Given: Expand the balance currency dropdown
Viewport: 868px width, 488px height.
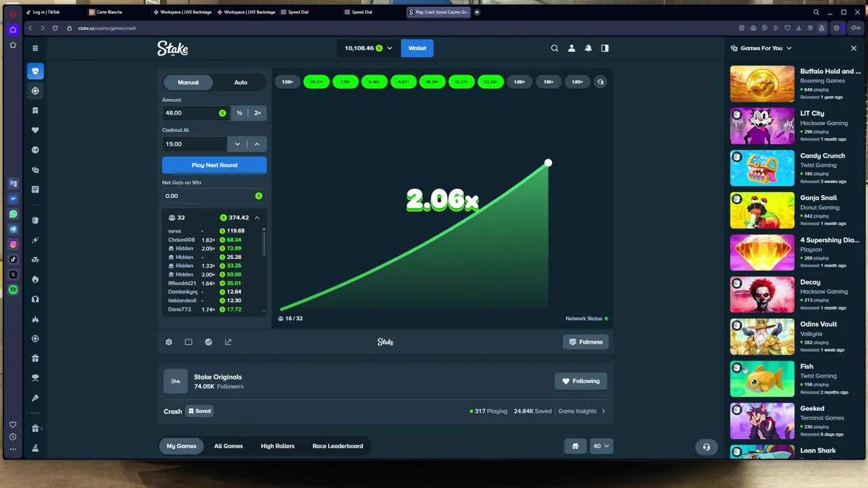Looking at the screenshot, I should tap(389, 48).
